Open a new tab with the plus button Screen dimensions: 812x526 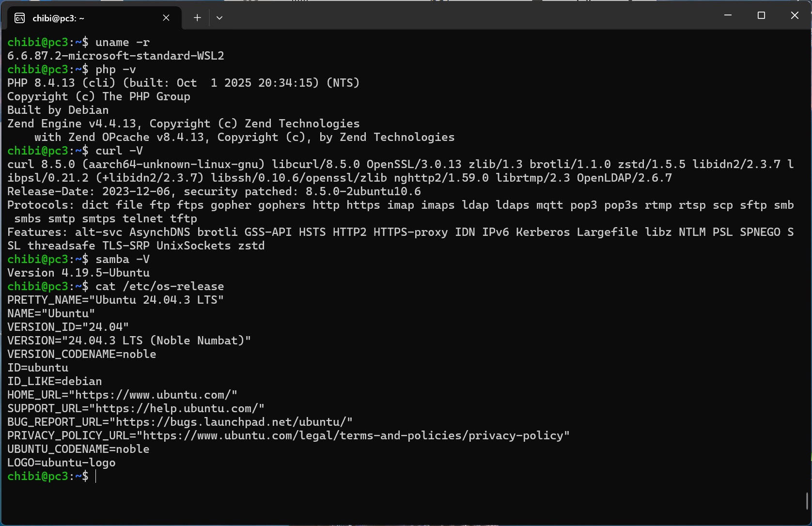pyautogui.click(x=197, y=18)
